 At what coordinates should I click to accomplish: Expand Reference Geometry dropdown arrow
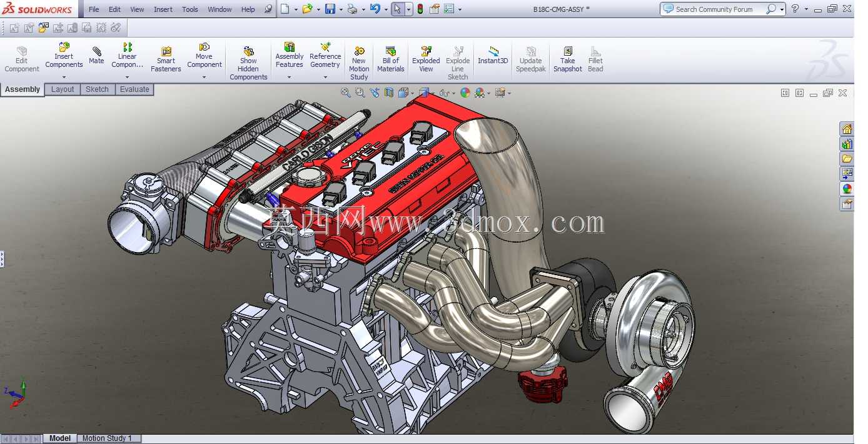click(x=325, y=78)
